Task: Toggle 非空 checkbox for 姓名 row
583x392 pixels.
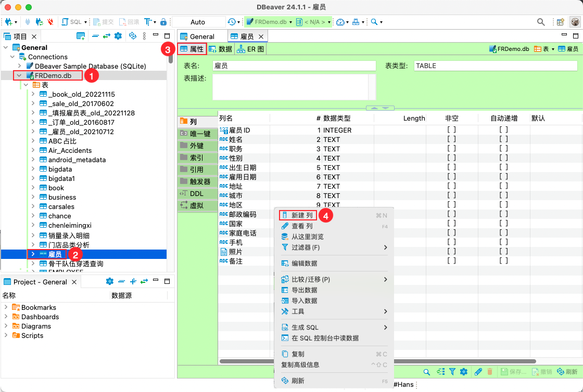Action: pyautogui.click(x=451, y=139)
